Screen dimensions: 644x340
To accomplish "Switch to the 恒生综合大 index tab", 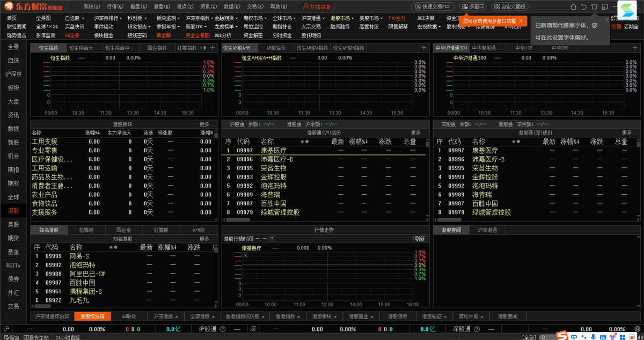I will click(85, 48).
